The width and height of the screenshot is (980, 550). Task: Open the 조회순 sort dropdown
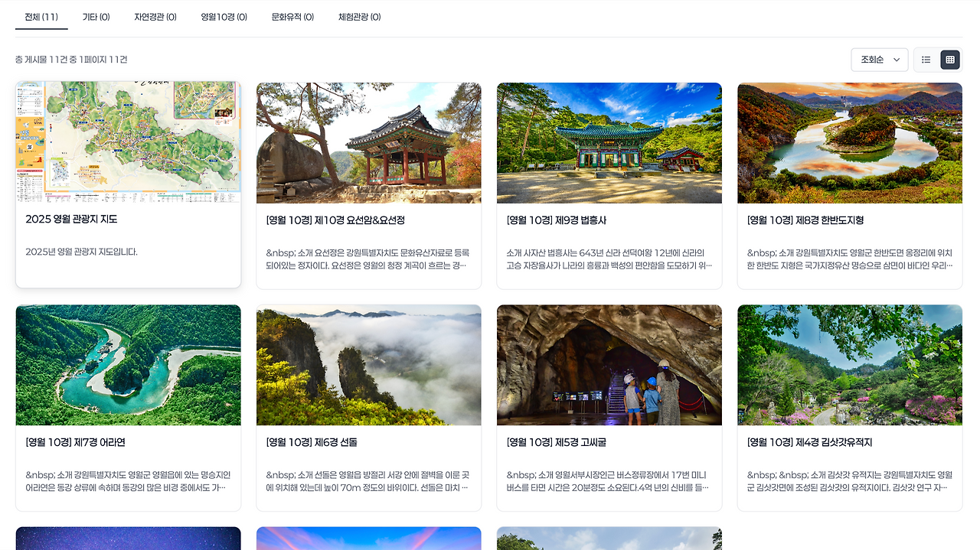pyautogui.click(x=880, y=60)
